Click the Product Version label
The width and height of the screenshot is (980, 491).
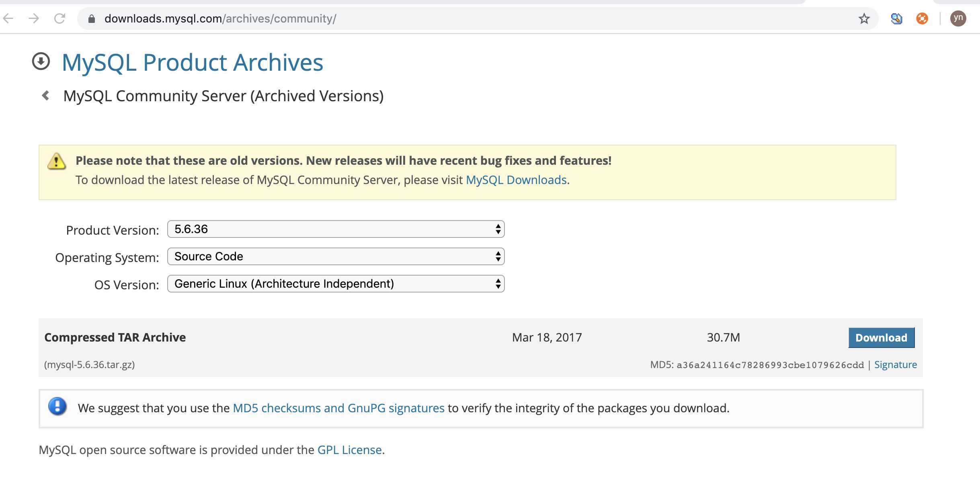click(x=113, y=230)
